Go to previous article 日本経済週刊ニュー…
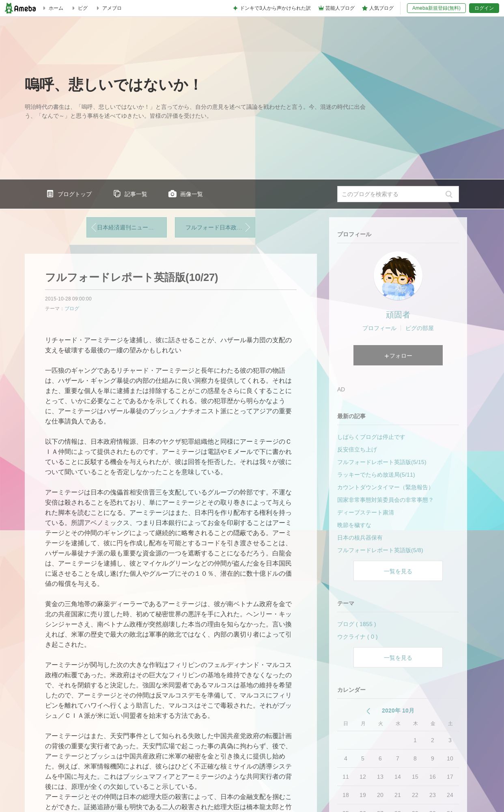The image size is (504, 812). (x=127, y=227)
